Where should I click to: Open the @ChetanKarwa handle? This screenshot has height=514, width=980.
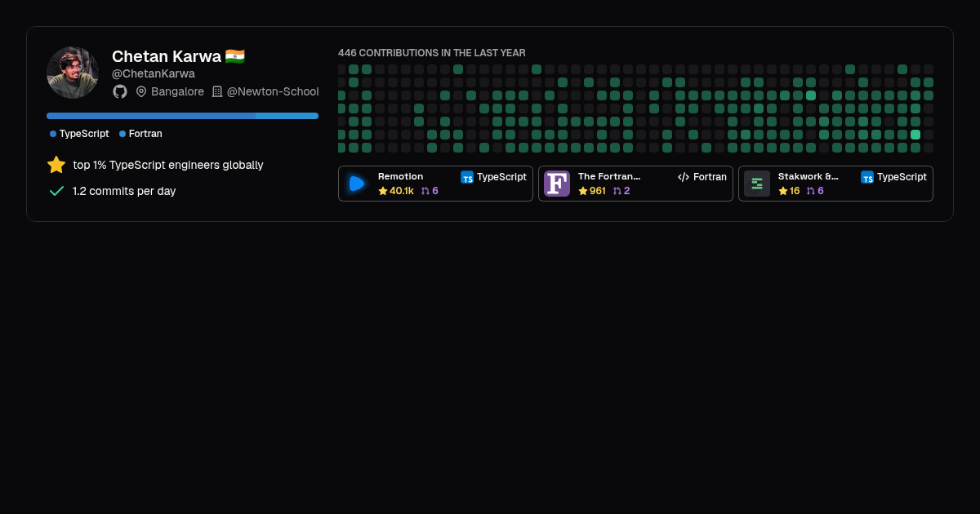click(154, 73)
